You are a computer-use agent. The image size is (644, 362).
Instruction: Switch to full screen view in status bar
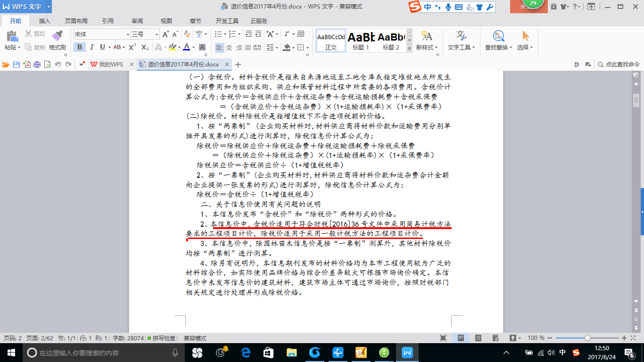pos(443,338)
